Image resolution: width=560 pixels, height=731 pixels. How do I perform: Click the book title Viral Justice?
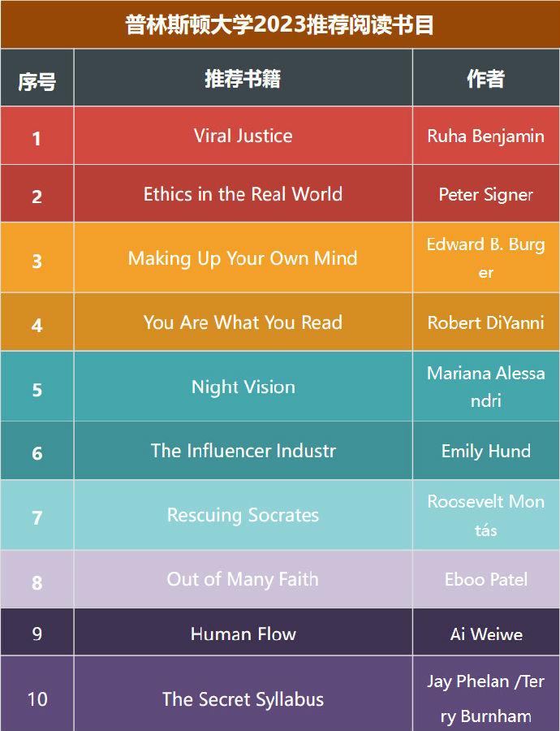243,136
